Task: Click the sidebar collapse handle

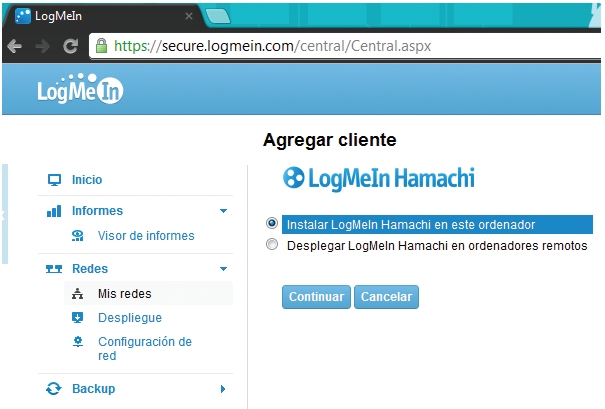Action: tap(5, 214)
